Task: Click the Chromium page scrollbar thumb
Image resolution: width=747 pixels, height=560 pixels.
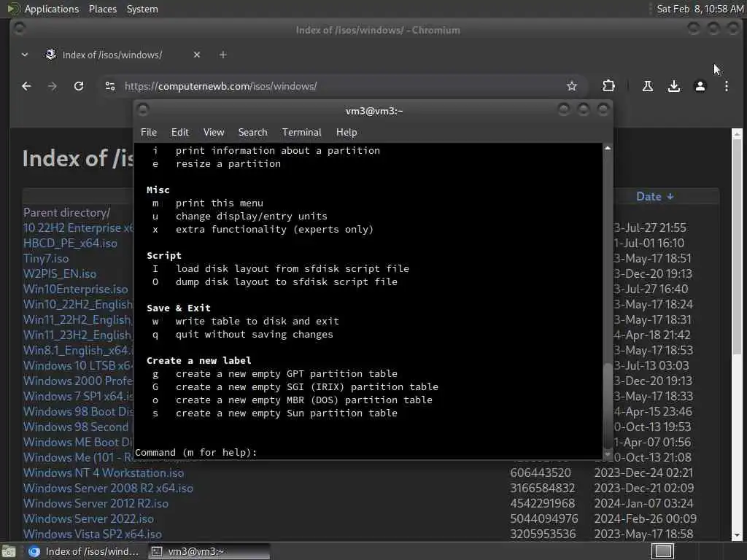Action: (x=737, y=245)
